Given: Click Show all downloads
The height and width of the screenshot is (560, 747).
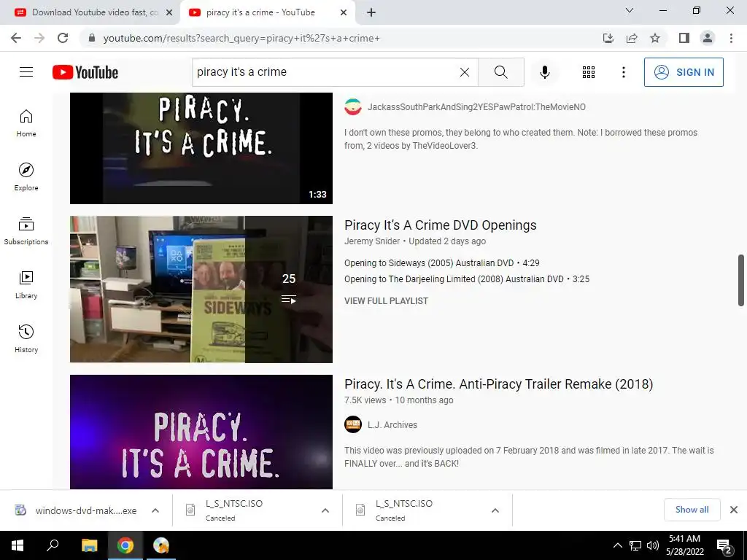Looking at the screenshot, I should 692,510.
